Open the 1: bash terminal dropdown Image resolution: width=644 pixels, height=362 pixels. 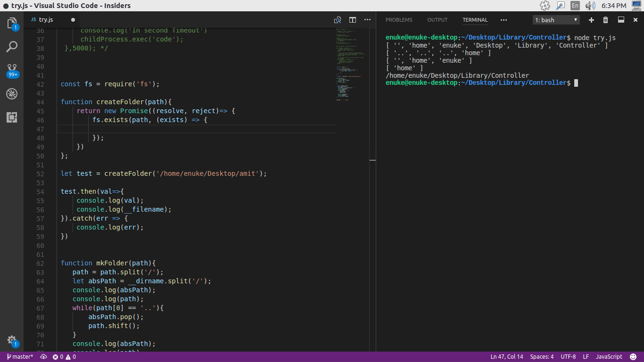click(556, 19)
